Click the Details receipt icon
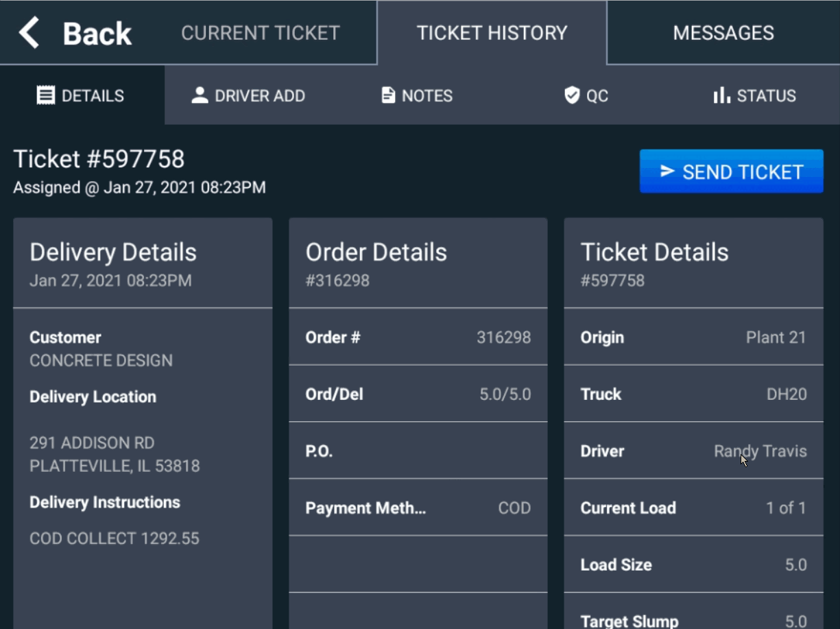Image resolution: width=840 pixels, height=629 pixels. (x=45, y=95)
